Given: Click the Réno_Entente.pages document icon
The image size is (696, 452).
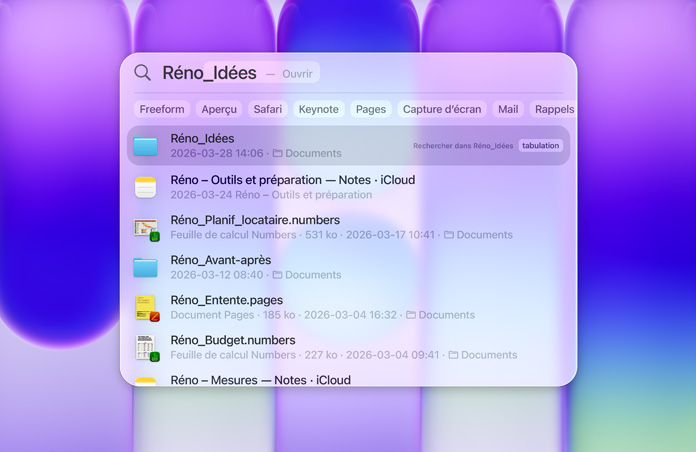Looking at the screenshot, I should [146, 307].
